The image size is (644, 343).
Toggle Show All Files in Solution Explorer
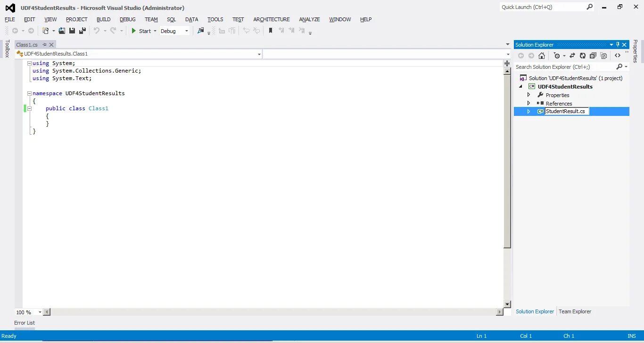pos(603,56)
